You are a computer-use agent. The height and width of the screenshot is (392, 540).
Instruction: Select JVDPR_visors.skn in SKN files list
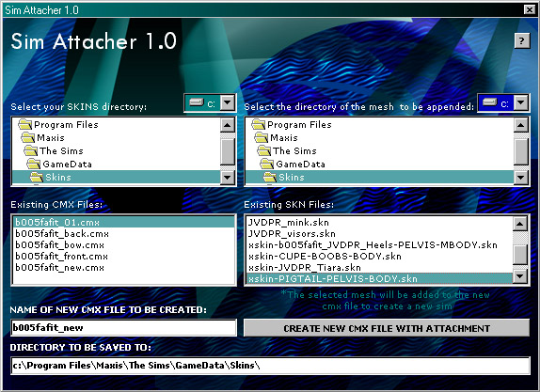(292, 234)
